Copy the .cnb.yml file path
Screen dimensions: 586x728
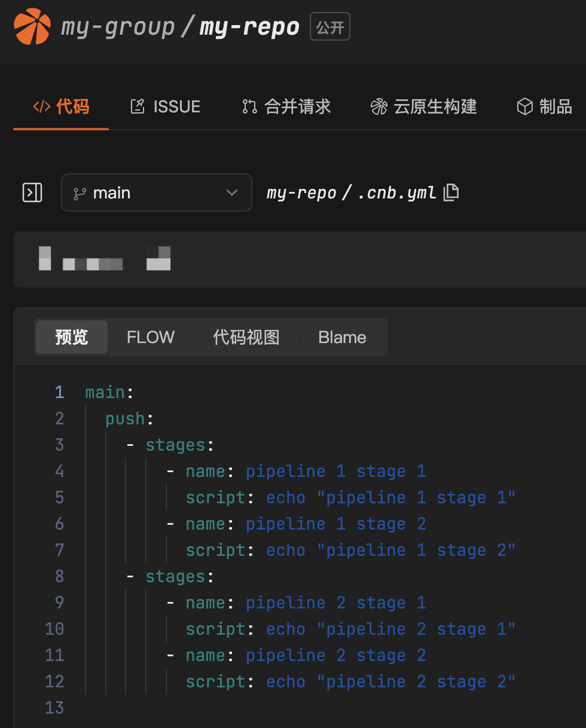[451, 192]
